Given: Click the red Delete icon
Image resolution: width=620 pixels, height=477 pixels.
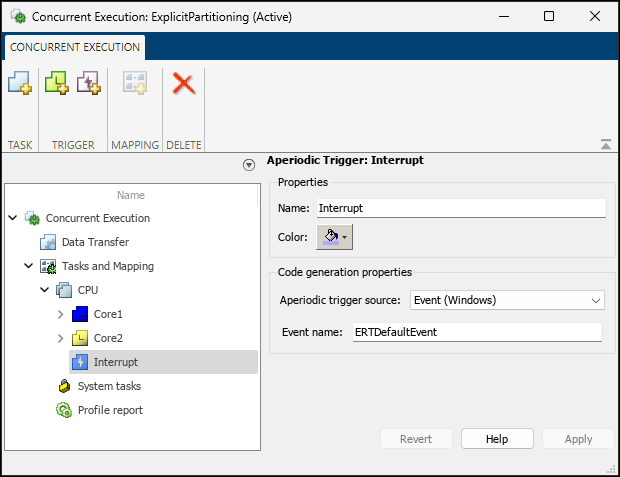Looking at the screenshot, I should (x=183, y=84).
